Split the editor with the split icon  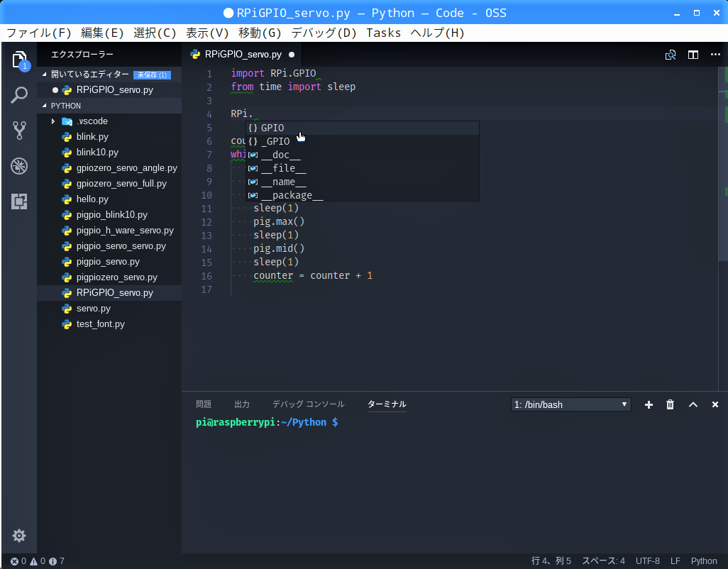(693, 55)
